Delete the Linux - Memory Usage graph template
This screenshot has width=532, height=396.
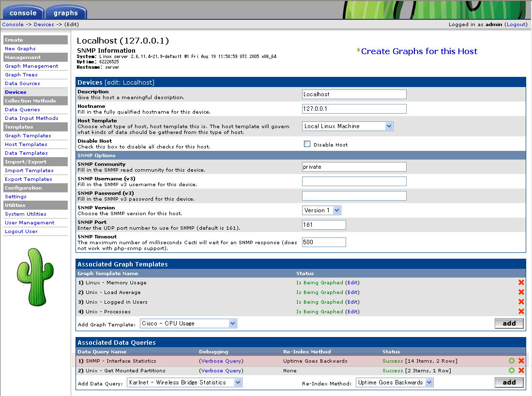click(521, 283)
